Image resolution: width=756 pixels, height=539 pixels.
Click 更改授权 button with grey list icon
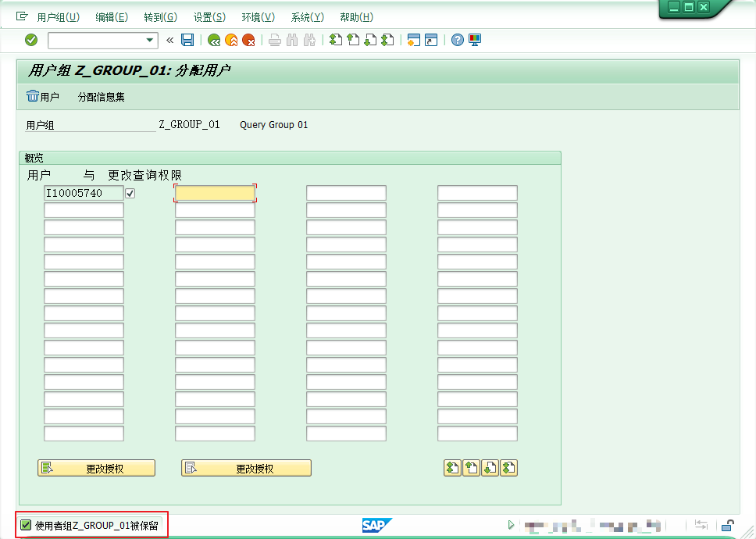pyautogui.click(x=246, y=468)
